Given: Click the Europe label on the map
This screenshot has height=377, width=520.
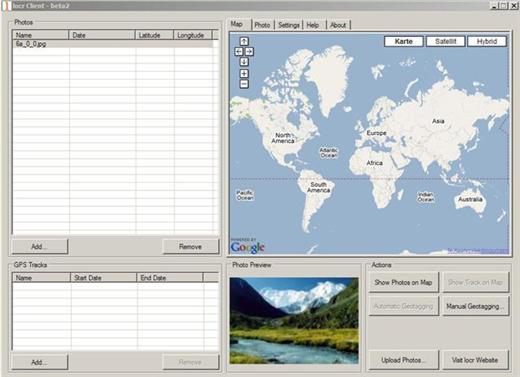Looking at the screenshot, I should [x=376, y=133].
